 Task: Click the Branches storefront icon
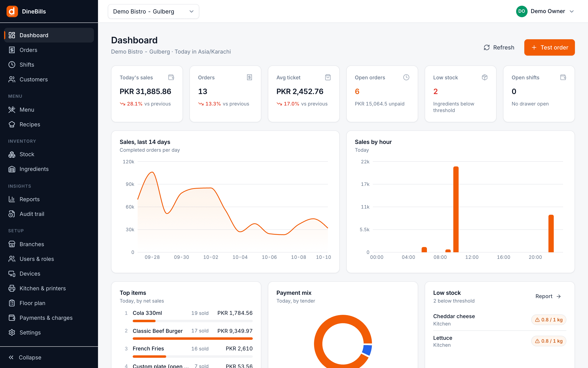[x=12, y=244]
